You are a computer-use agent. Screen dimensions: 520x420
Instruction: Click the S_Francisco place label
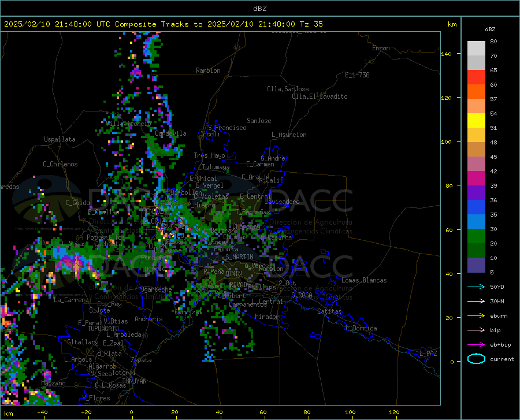tap(227, 128)
